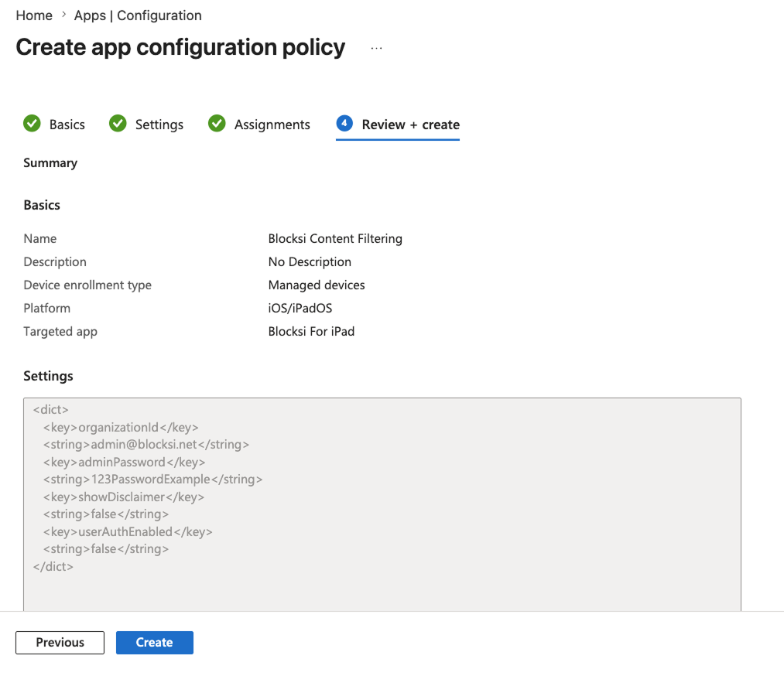Click the Settings section heading

point(49,376)
